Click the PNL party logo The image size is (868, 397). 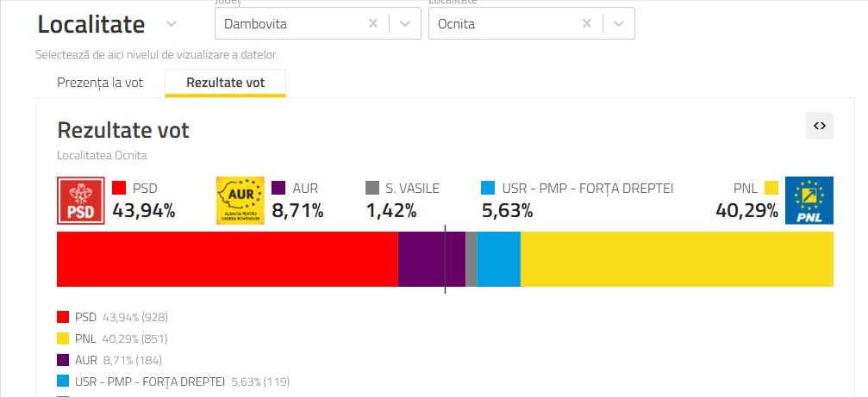(809, 201)
